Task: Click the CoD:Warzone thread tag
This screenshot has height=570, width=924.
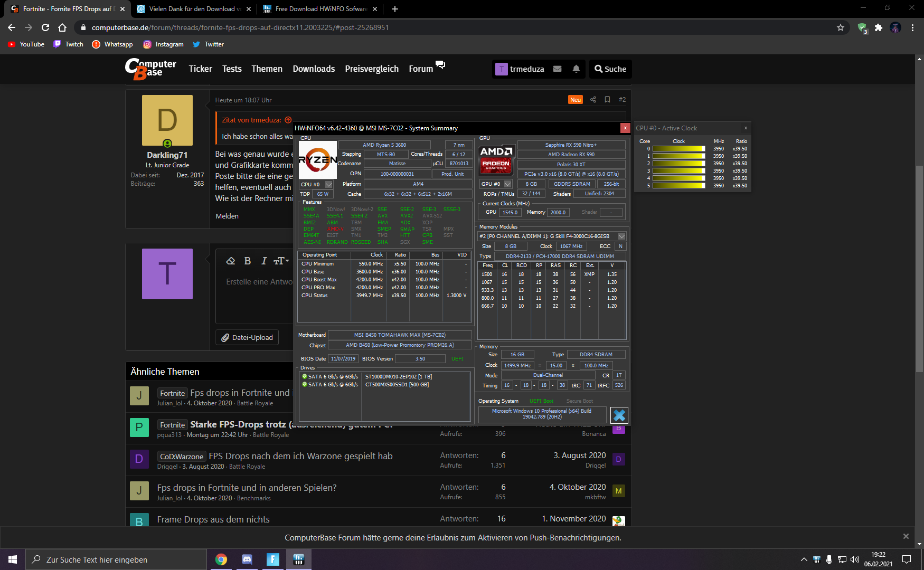Action: [x=182, y=457]
